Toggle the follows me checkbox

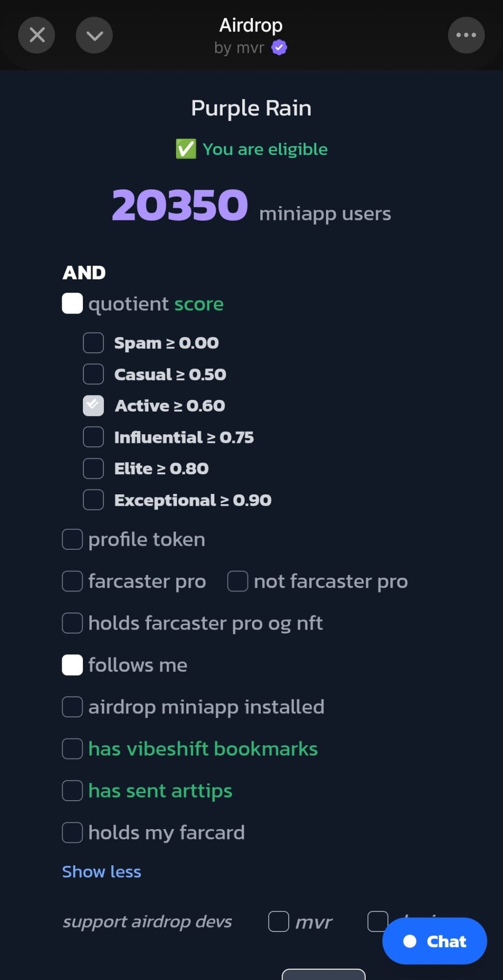coord(72,665)
